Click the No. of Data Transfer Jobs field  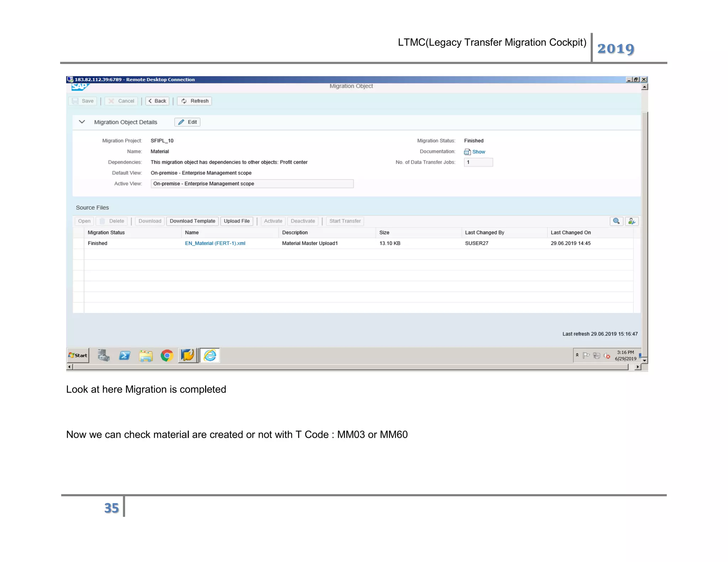click(478, 162)
